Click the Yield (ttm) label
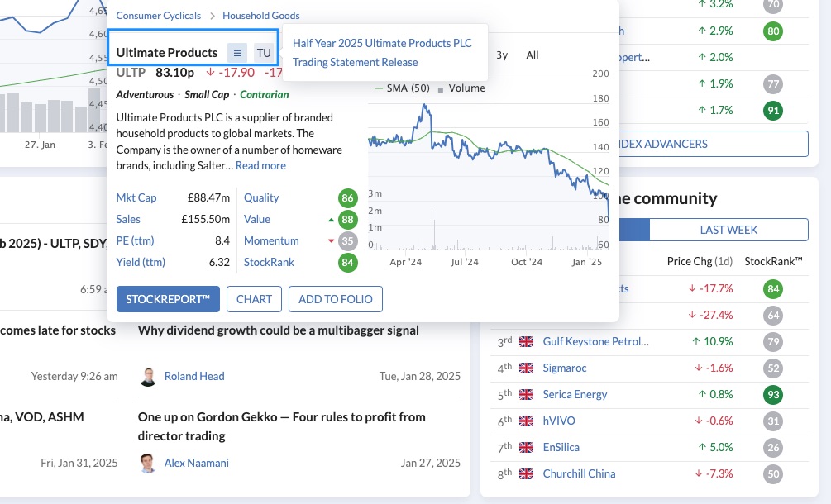The height and width of the screenshot is (504, 831). click(141, 263)
